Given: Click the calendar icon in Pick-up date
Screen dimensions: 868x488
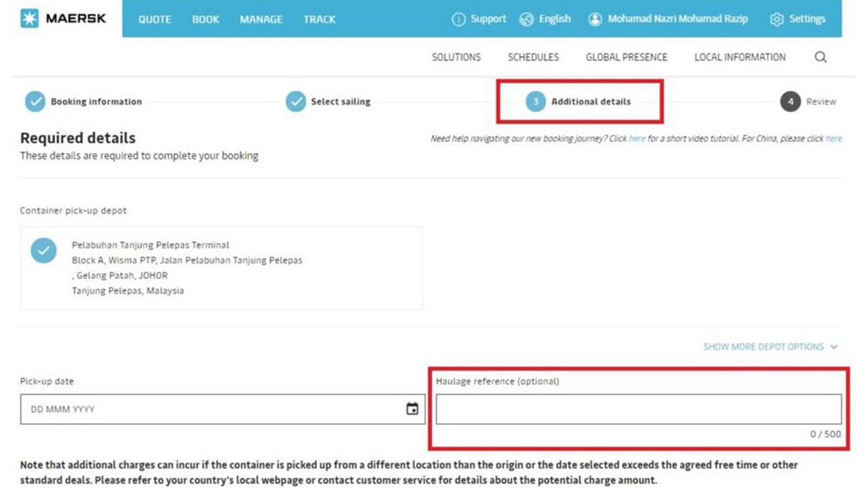Looking at the screenshot, I should click(412, 409).
